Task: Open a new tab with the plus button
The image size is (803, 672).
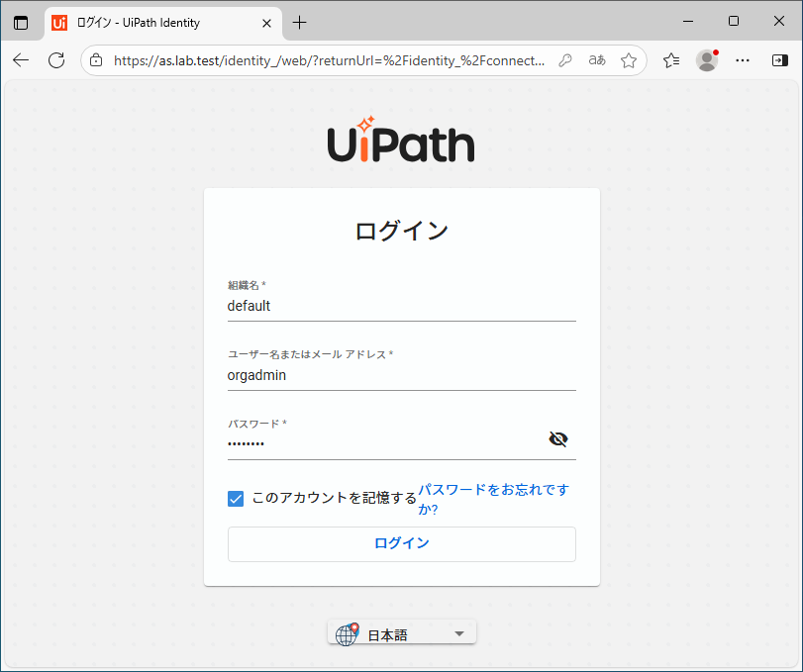Action: (299, 23)
